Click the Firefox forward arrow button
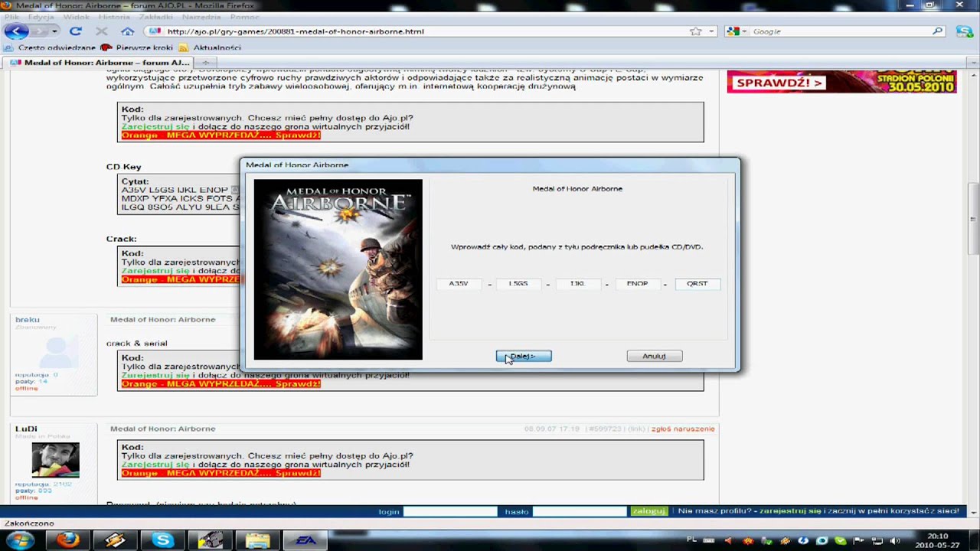The height and width of the screenshot is (551, 980). [39, 31]
